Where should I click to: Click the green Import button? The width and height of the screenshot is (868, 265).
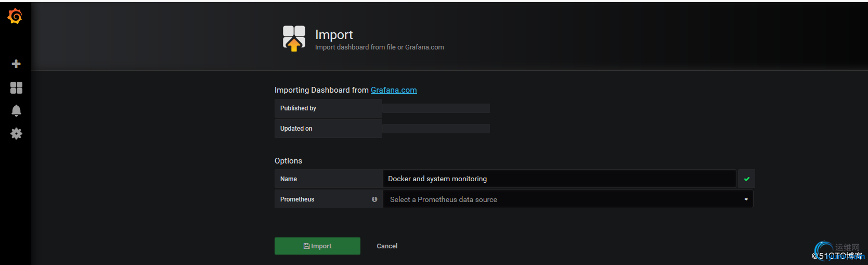[x=317, y=246]
